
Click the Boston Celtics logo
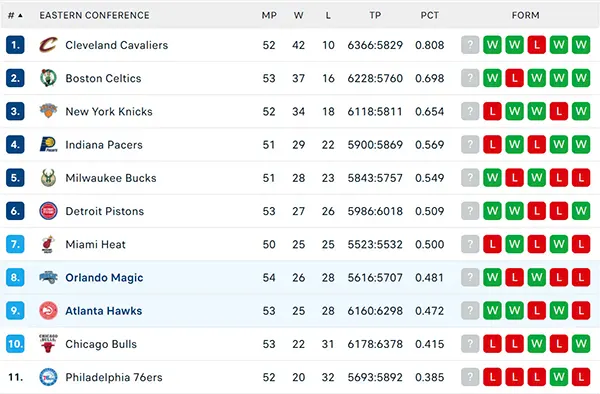[48, 78]
